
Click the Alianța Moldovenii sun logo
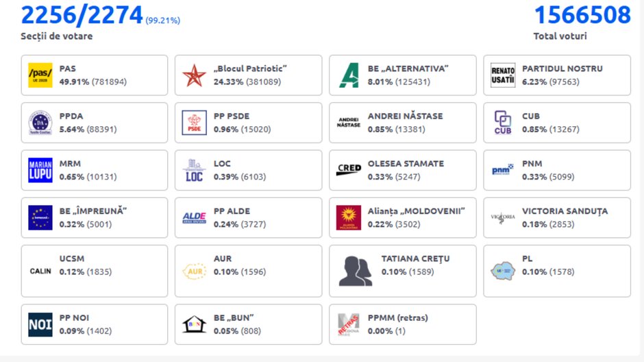[349, 217]
